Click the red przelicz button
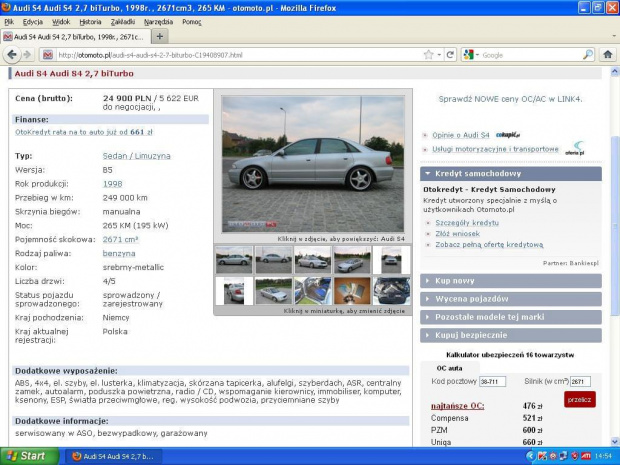The width and height of the screenshot is (620, 465). click(580, 399)
